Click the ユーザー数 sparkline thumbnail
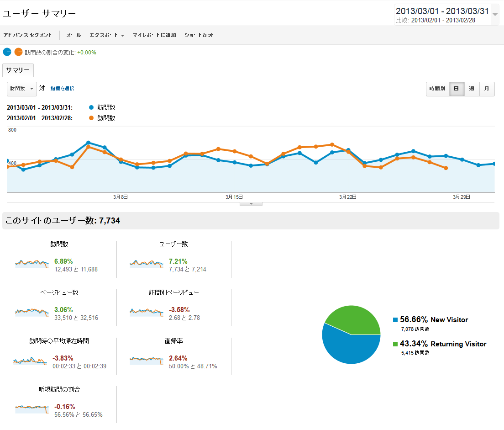Screen dimensions: 504x430 click(x=146, y=264)
